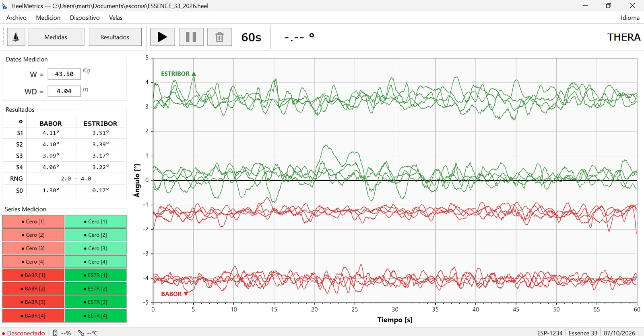Click the W weight input field
644x336 pixels.
coord(64,74)
